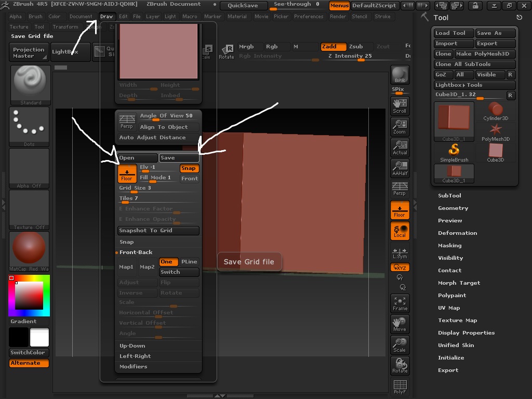Click the Projection Master button

[29, 52]
